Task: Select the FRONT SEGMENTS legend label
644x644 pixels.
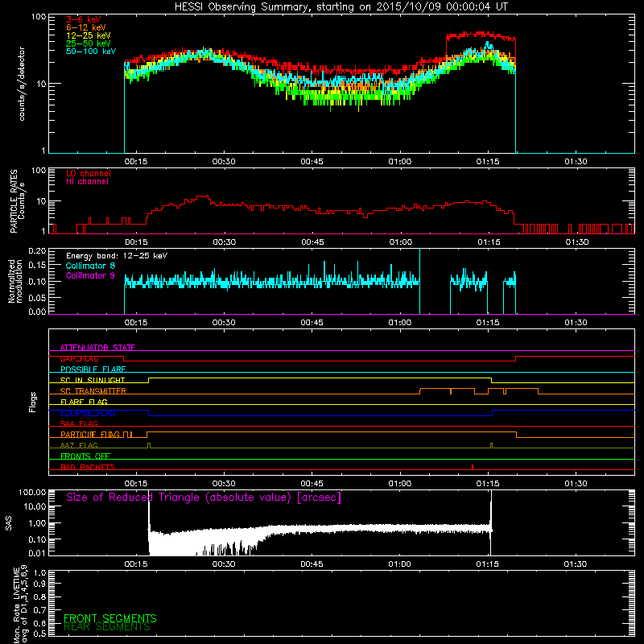Action: 110,618
